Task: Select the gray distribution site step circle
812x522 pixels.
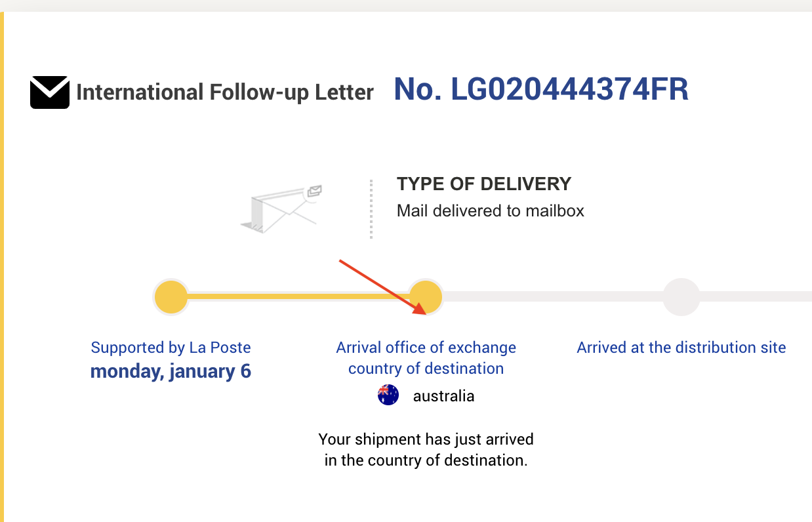Action: click(681, 297)
